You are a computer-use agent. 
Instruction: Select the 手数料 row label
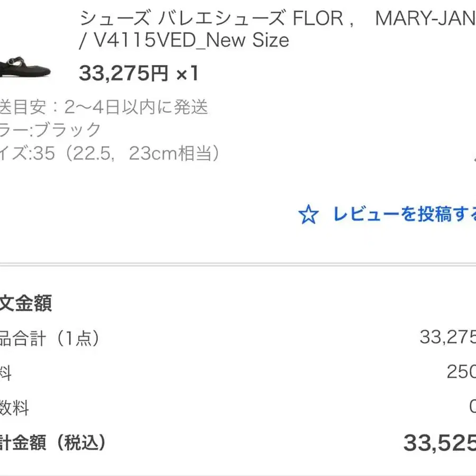click(x=14, y=407)
